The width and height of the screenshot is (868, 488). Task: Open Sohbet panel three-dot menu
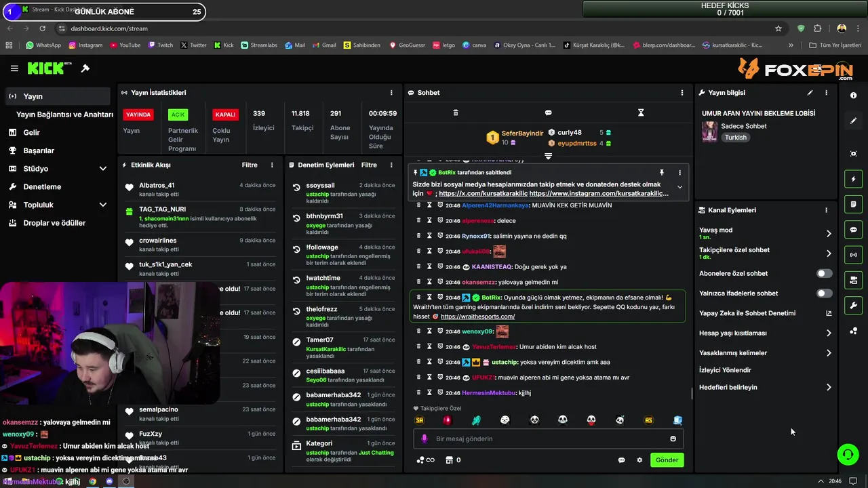(682, 93)
